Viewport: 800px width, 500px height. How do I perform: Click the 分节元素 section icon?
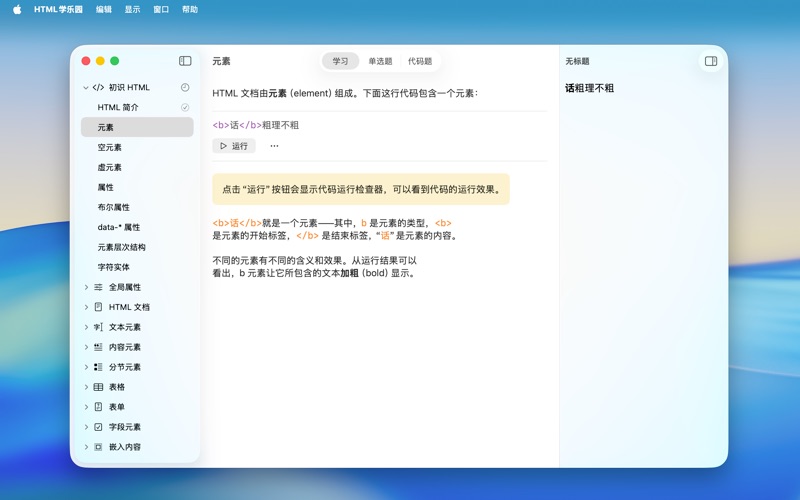click(x=98, y=367)
